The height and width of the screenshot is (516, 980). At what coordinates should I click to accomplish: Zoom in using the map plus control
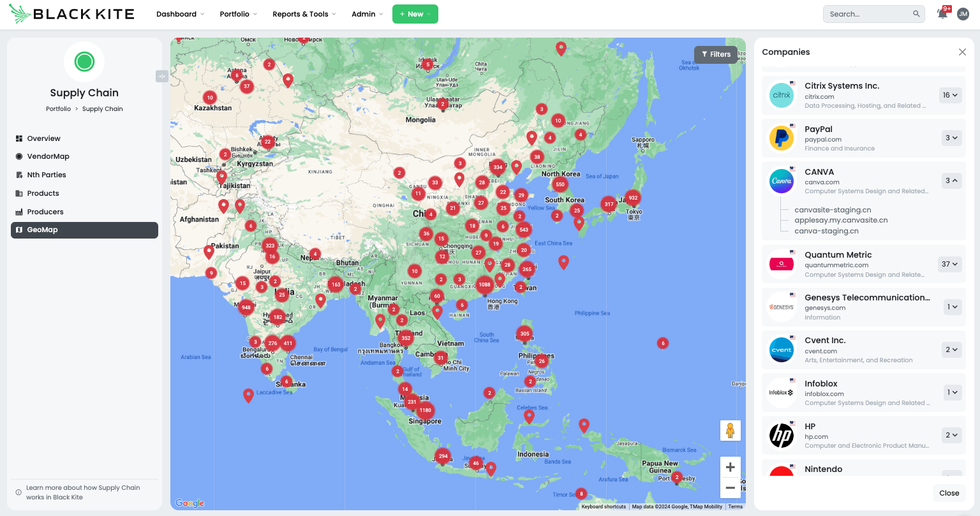[x=730, y=467]
